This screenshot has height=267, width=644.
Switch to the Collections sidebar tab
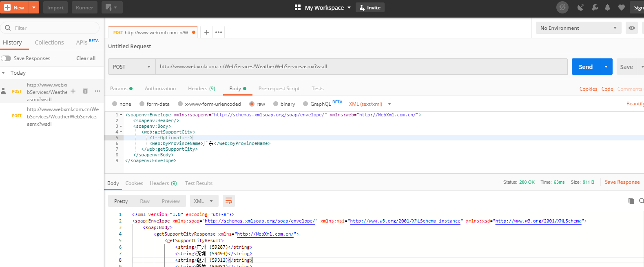[49, 42]
